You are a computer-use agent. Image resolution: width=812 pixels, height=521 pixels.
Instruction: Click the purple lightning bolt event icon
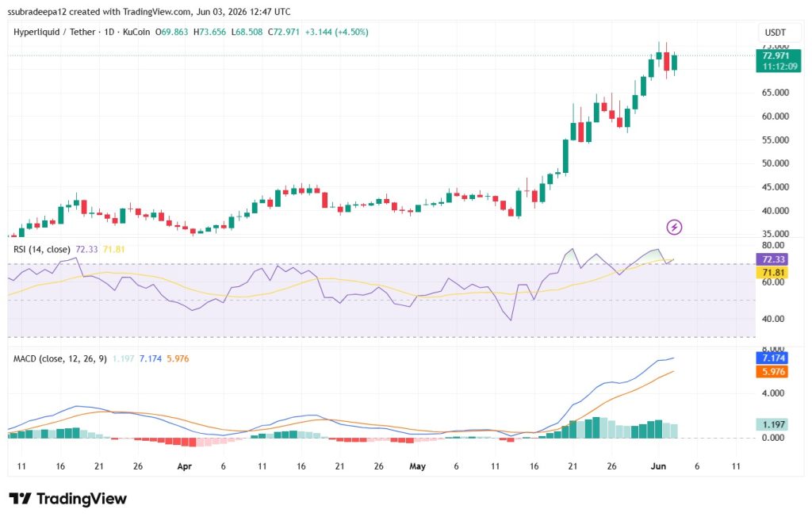(x=674, y=227)
